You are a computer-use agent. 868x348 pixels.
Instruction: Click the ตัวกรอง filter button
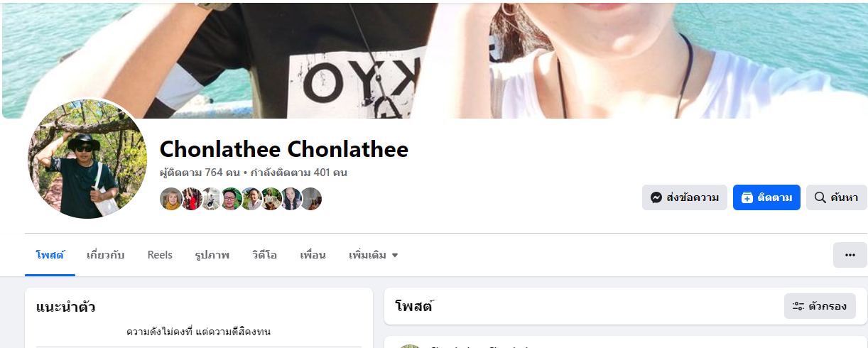[x=820, y=306]
